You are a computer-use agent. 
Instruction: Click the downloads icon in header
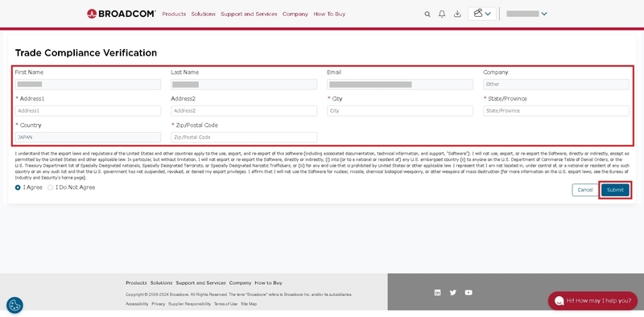pos(457,14)
